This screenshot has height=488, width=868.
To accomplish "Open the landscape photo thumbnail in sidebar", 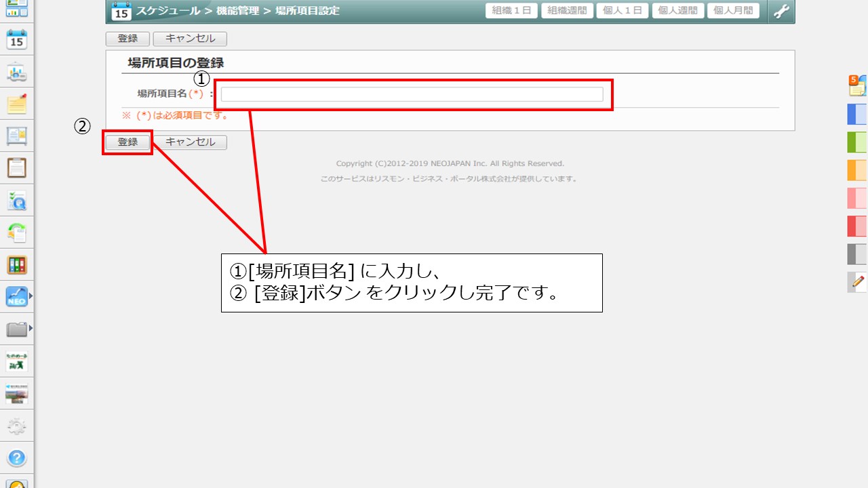I will 16,393.
